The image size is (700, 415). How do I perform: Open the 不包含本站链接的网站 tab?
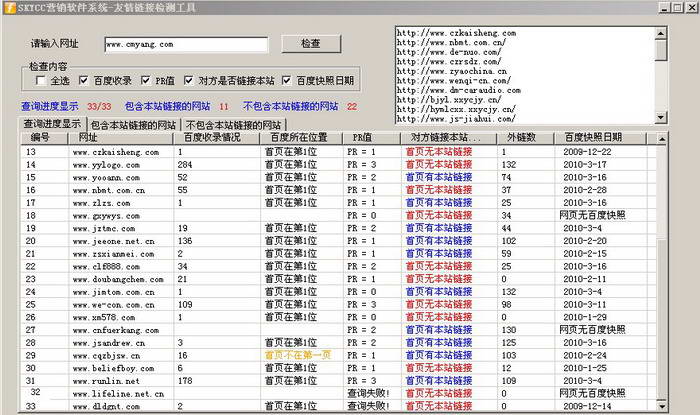tap(233, 125)
